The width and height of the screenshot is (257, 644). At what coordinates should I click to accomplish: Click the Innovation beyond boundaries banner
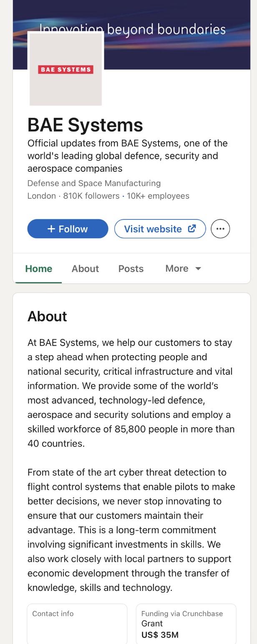click(132, 35)
